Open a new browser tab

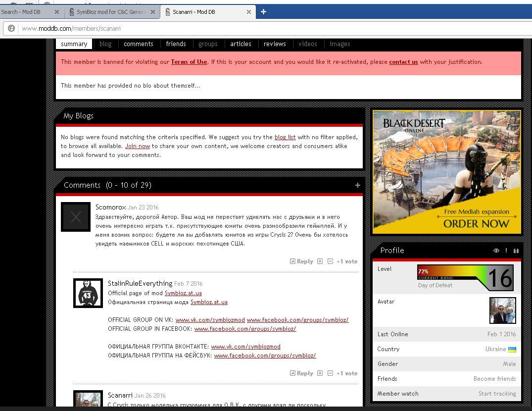pos(263,12)
